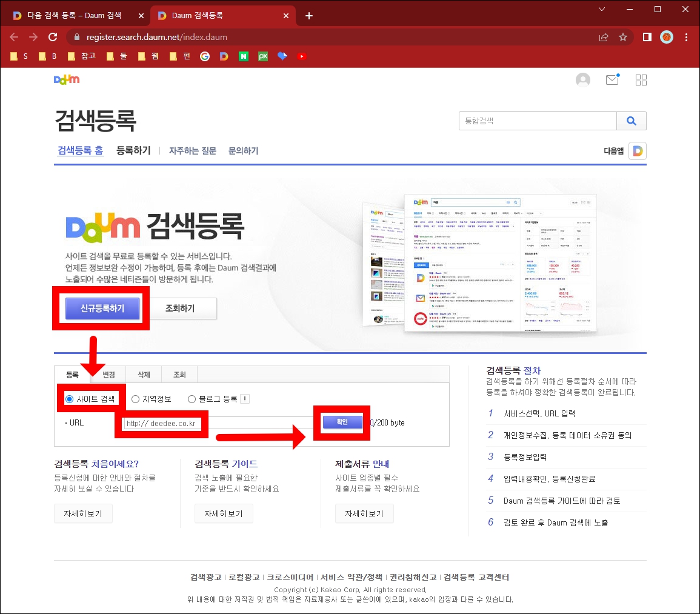Image resolution: width=700 pixels, height=614 pixels.
Task: Select the 지역정보 radio button
Action: [136, 398]
